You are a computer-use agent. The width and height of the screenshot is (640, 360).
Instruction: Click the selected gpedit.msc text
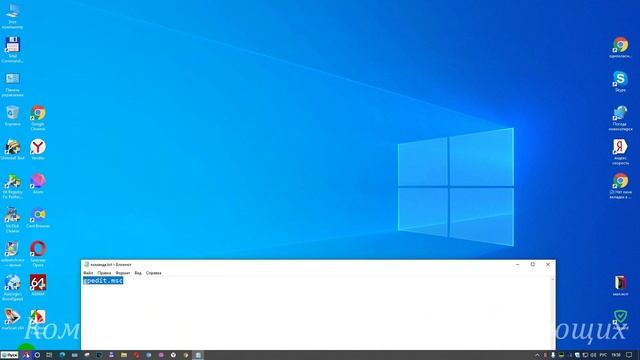103,280
